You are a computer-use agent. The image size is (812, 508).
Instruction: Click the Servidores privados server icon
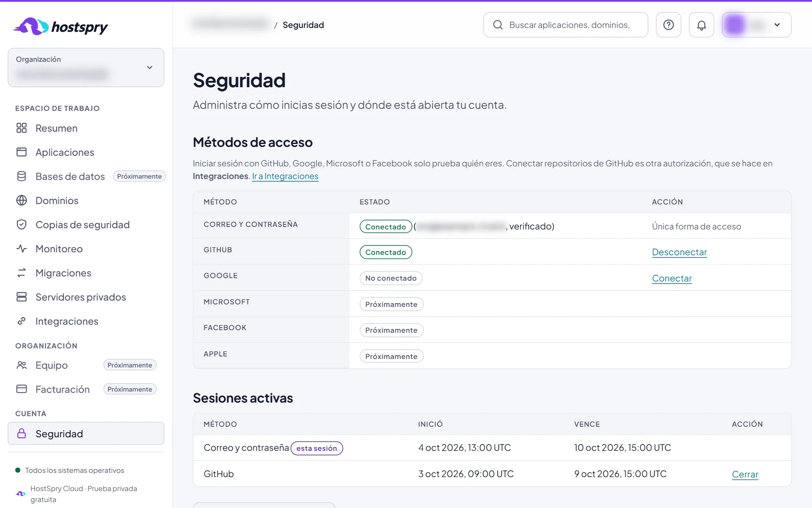tap(22, 297)
